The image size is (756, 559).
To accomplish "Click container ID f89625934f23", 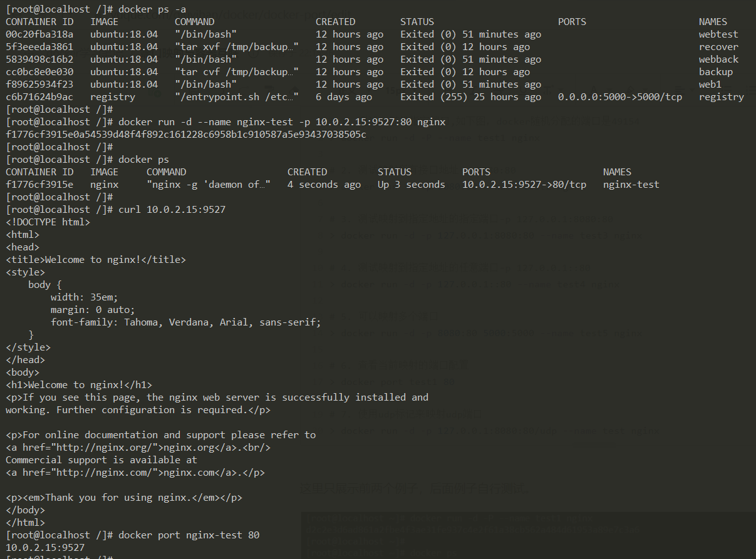I will tap(39, 85).
